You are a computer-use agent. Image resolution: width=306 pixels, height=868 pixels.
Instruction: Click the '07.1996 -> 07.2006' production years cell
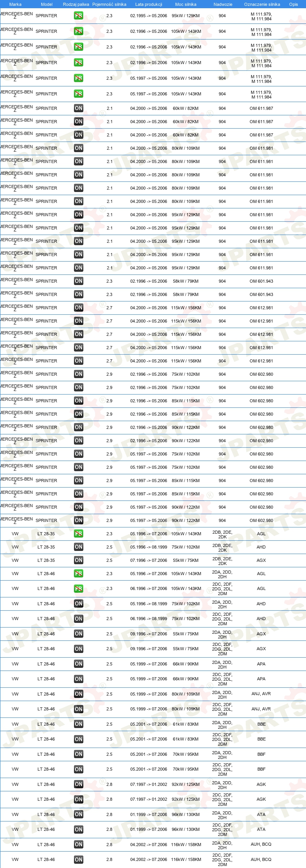149,560
